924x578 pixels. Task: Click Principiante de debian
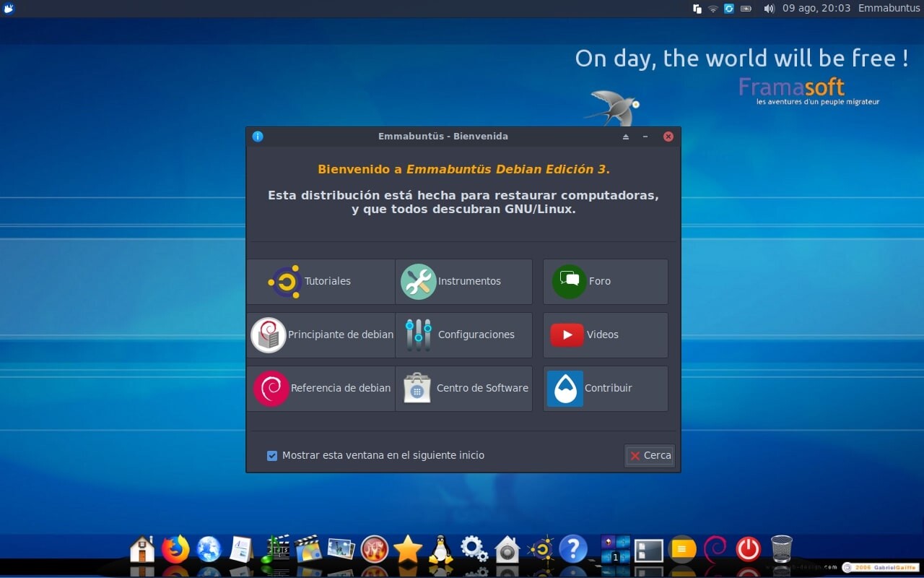click(x=321, y=335)
